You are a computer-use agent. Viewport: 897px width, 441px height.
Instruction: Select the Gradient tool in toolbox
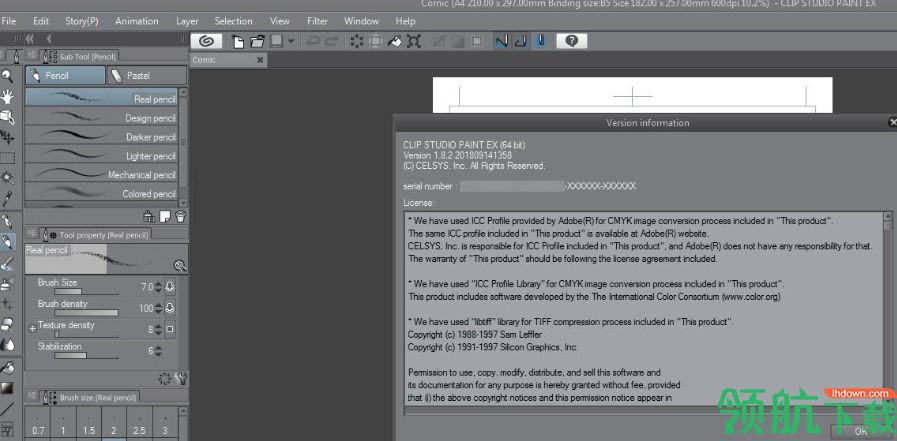pyautogui.click(x=7, y=388)
